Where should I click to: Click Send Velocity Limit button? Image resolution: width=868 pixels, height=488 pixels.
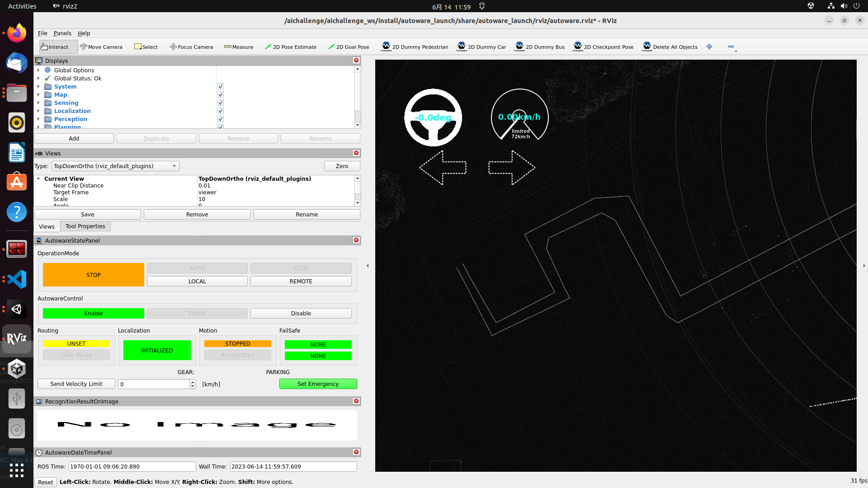[76, 384]
